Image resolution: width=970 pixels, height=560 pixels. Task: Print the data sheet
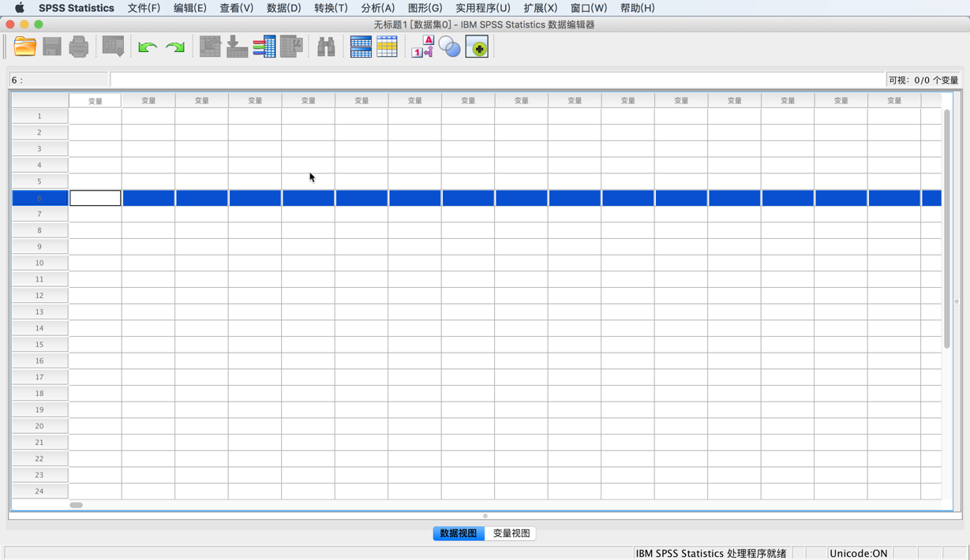(x=78, y=46)
